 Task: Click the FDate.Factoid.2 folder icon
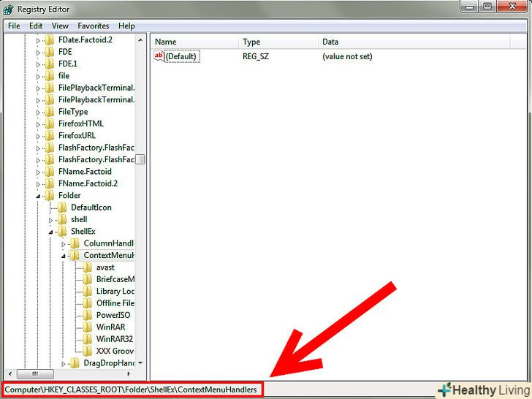(x=50, y=40)
